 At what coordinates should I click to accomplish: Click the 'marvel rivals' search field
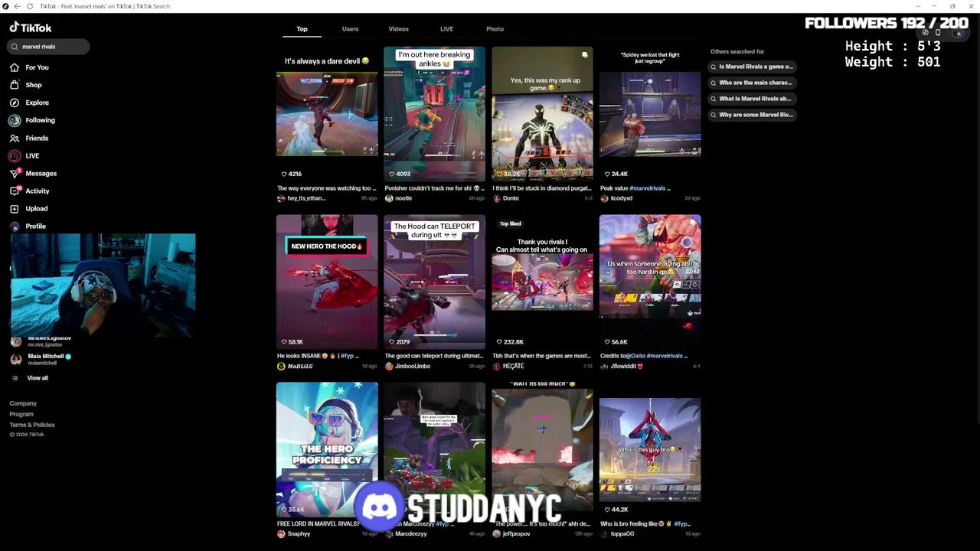[49, 47]
